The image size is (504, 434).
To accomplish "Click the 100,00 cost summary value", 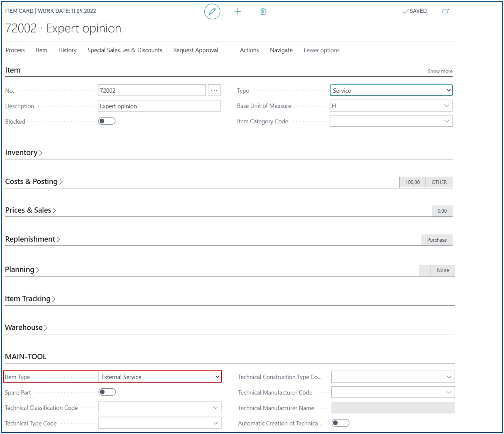I will click(413, 182).
